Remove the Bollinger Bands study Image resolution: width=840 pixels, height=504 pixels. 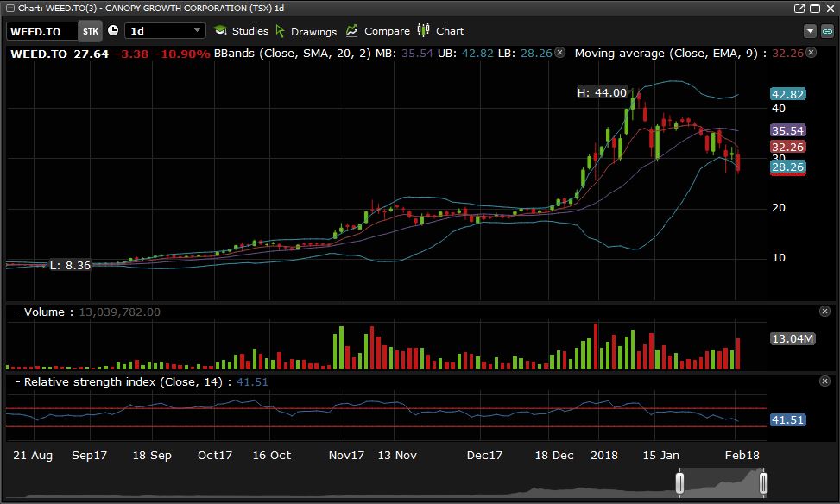(x=559, y=53)
